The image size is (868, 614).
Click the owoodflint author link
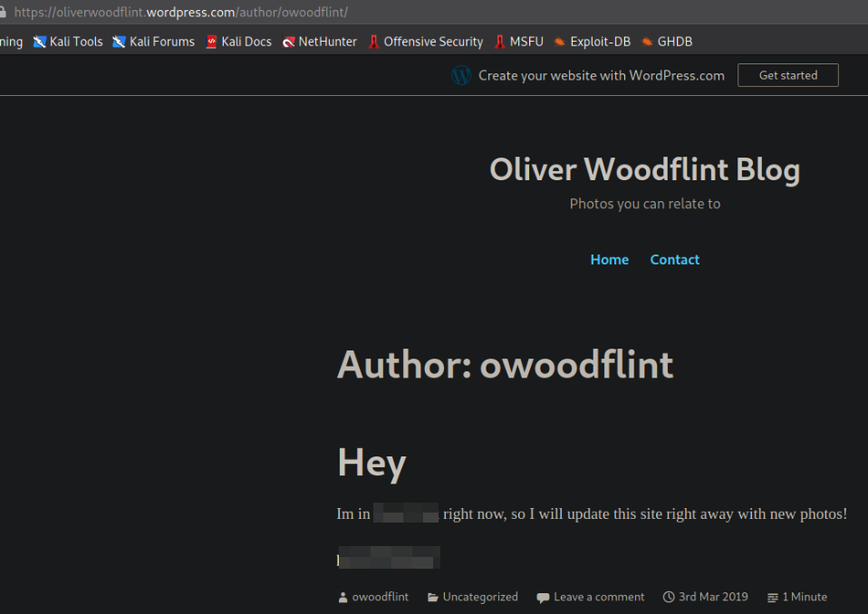[380, 597]
